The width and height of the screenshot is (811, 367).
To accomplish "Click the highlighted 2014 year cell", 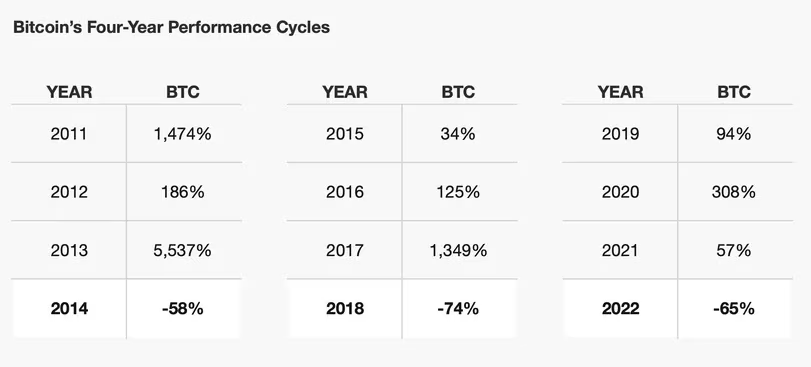I will 69,309.
